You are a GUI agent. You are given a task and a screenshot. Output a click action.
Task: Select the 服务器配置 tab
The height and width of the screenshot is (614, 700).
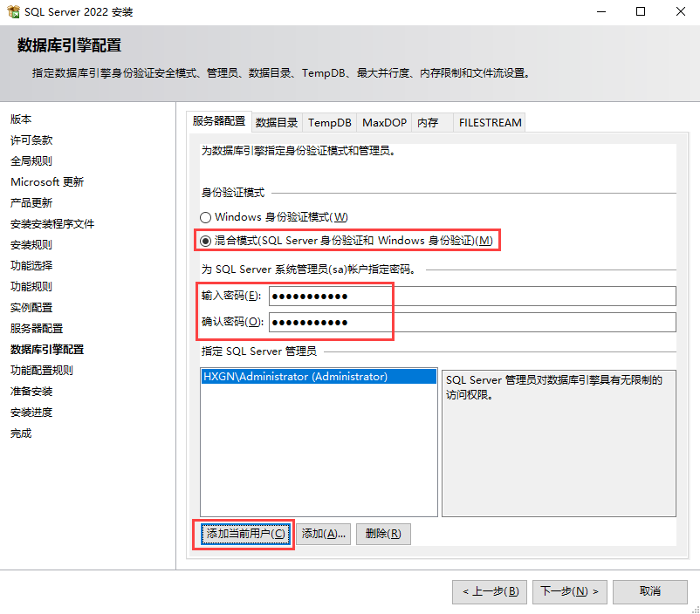click(219, 121)
